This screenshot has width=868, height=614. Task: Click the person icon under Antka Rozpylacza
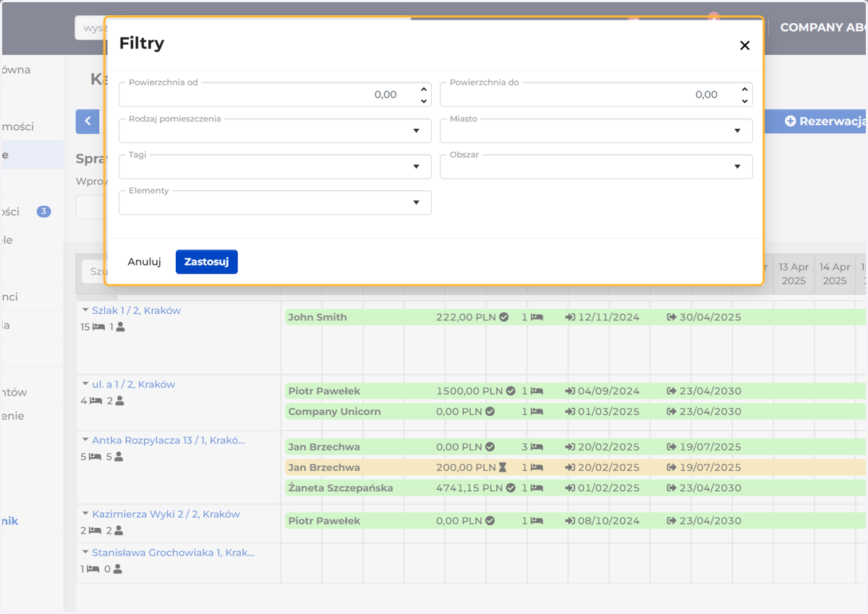pos(119,456)
